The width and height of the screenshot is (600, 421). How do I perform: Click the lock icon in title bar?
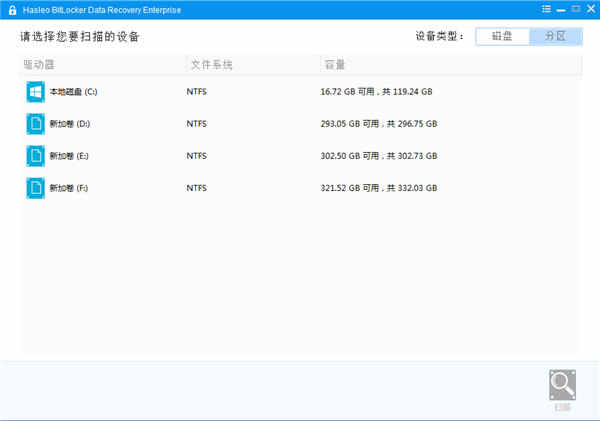(12, 10)
